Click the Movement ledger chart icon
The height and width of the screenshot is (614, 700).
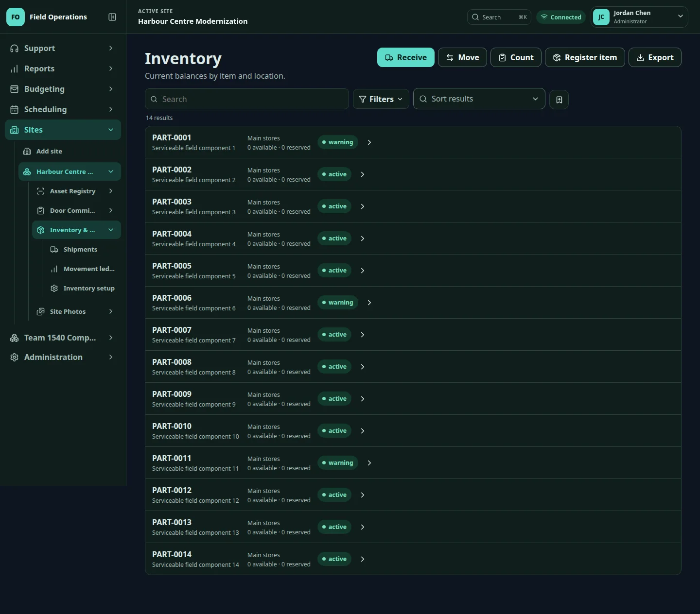[54, 269]
